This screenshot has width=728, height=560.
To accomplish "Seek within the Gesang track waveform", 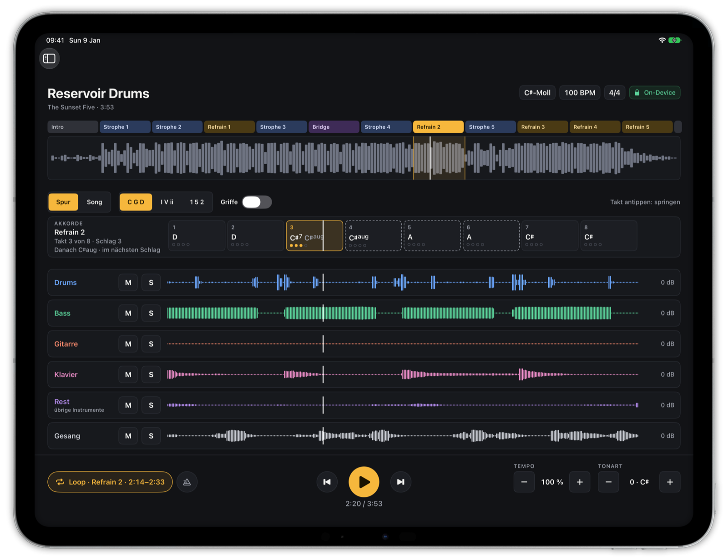I will point(403,436).
